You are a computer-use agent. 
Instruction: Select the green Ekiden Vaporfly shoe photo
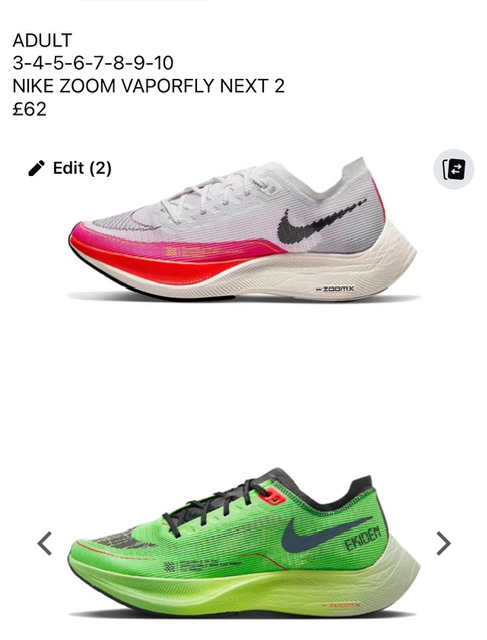pyautogui.click(x=244, y=542)
